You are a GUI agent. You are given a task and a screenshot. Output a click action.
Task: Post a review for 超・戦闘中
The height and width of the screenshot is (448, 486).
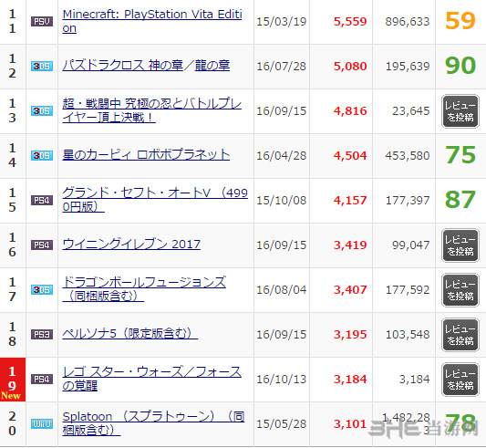(460, 111)
